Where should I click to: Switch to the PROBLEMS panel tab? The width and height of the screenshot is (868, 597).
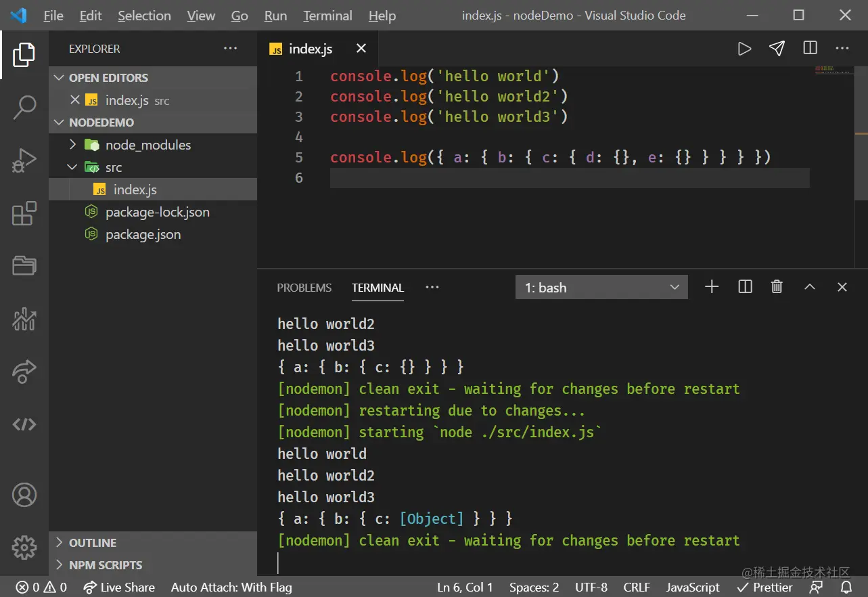point(304,288)
